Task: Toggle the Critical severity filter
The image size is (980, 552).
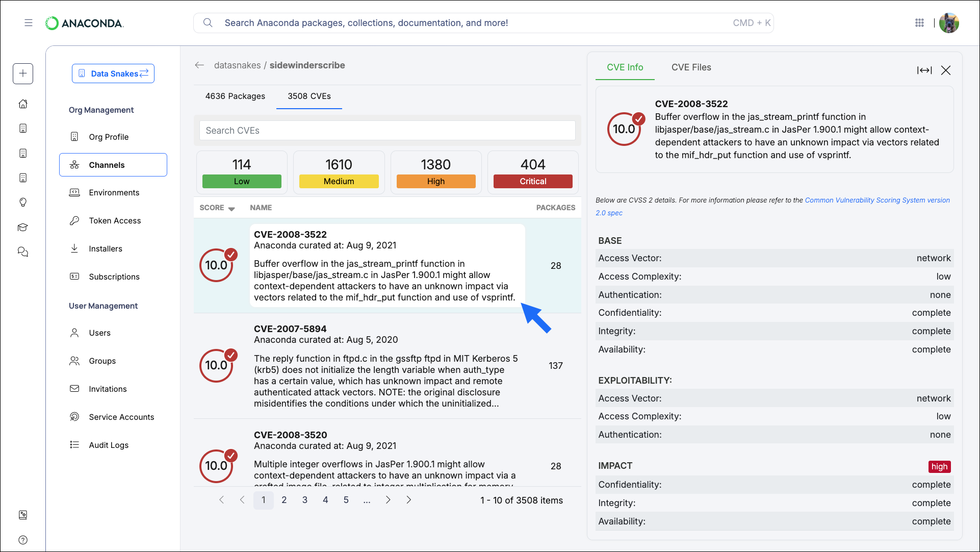Action: coord(533,181)
